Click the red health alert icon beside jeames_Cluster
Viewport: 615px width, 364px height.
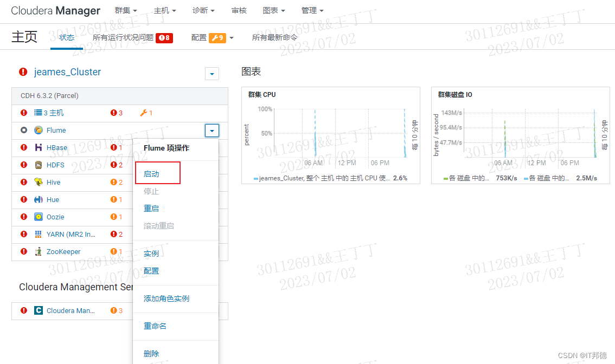point(23,71)
